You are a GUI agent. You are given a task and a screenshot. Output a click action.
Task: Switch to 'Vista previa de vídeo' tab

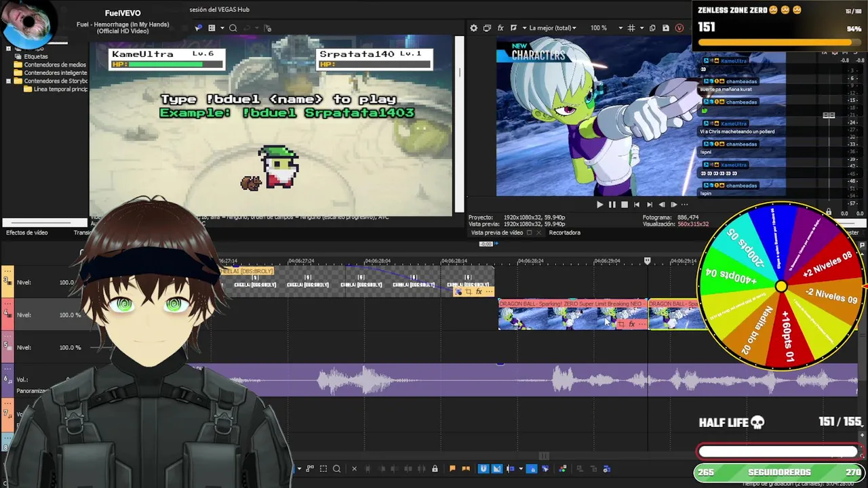tap(497, 232)
